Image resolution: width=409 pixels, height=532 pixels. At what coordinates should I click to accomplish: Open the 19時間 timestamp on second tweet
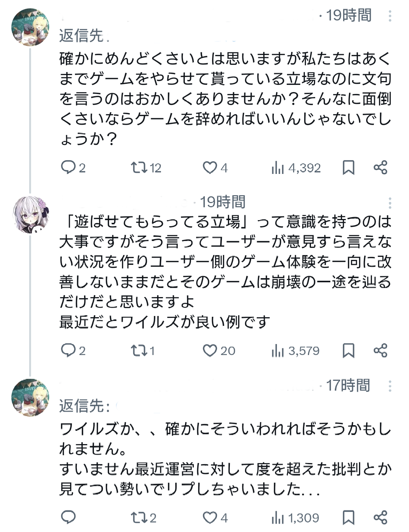click(222, 202)
